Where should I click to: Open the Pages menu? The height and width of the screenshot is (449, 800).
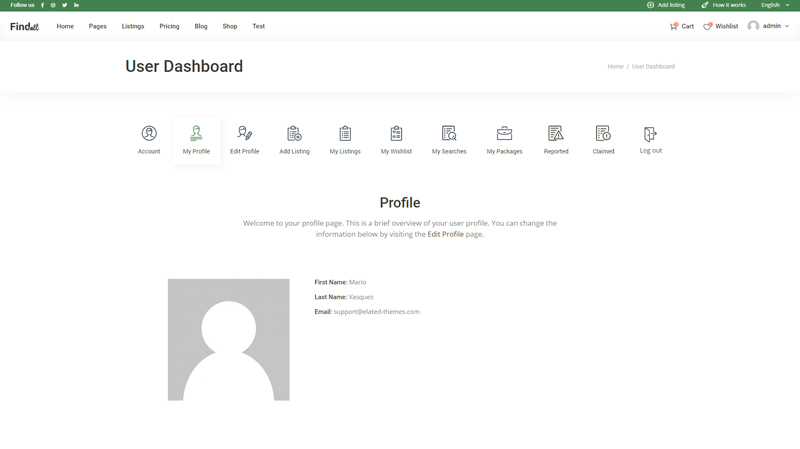point(97,26)
